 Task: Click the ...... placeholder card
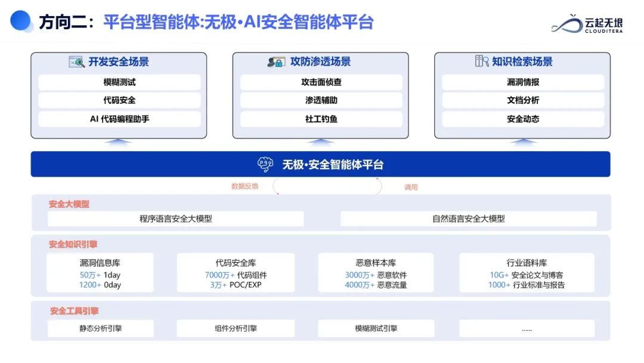pos(527,328)
